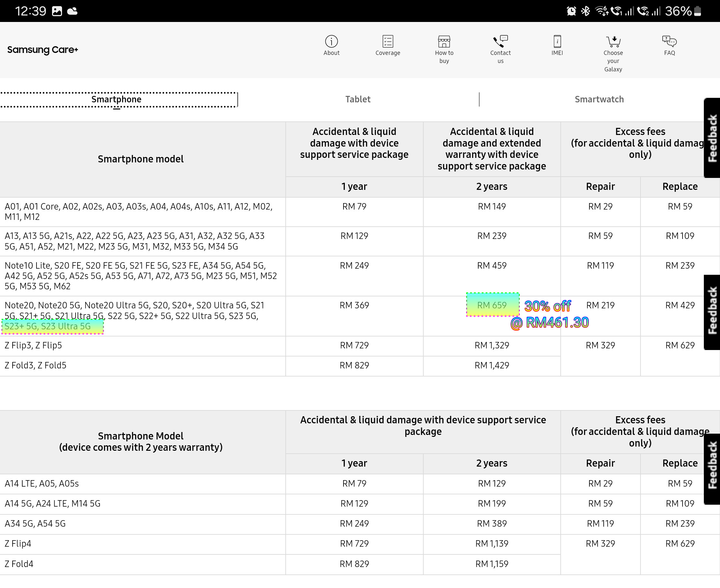The width and height of the screenshot is (720, 588).
Task: Click the RM 1,139 price cell
Action: tap(492, 544)
